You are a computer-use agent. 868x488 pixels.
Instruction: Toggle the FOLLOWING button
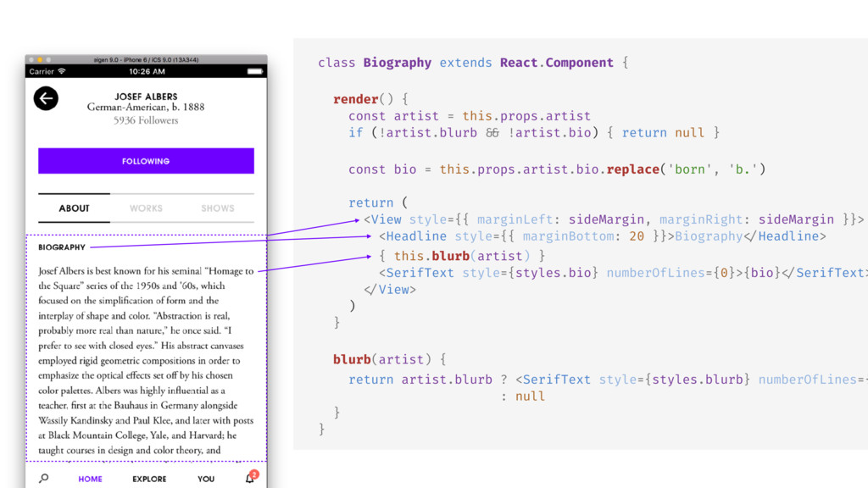[x=146, y=161]
